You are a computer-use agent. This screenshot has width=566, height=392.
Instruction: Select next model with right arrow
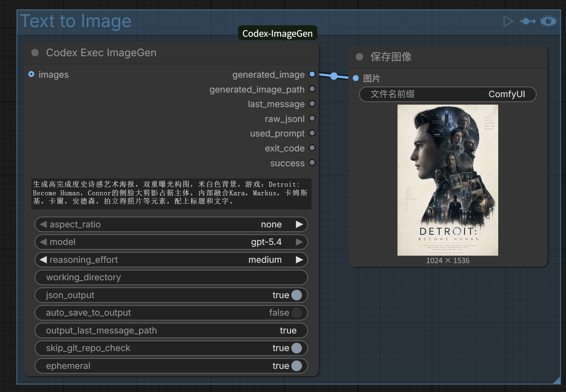point(299,242)
